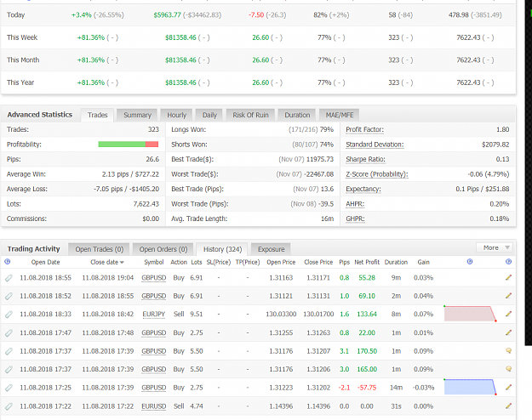The height and width of the screenshot is (420, 532).
Task: Open the comment bubble on the 165.00 profit row
Action: click(508, 369)
